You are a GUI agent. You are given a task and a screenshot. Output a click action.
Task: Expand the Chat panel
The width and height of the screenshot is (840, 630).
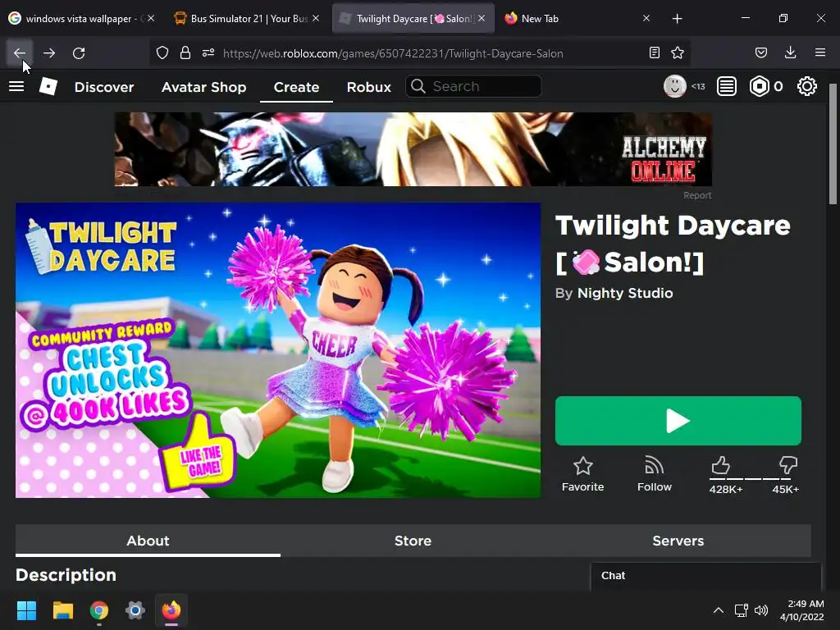tap(705, 576)
